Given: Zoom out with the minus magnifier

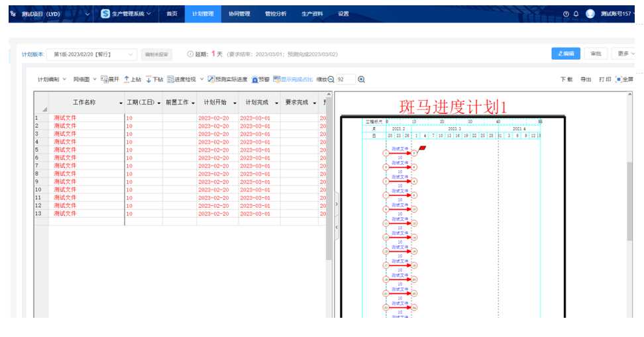Looking at the screenshot, I should (x=331, y=79).
